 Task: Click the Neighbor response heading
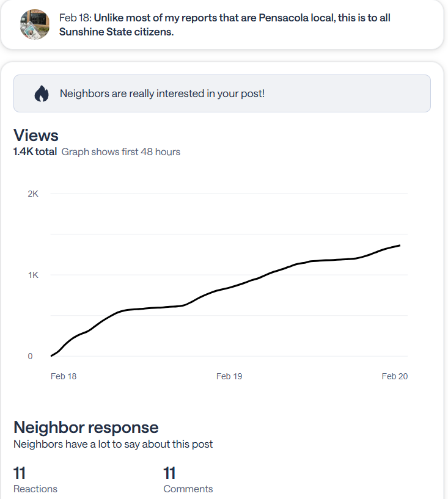point(86,427)
